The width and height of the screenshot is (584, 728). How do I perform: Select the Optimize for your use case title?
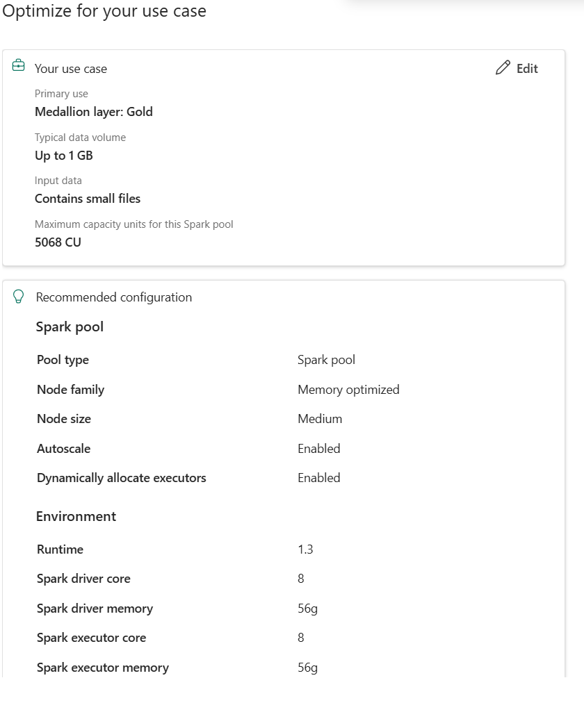(x=104, y=11)
